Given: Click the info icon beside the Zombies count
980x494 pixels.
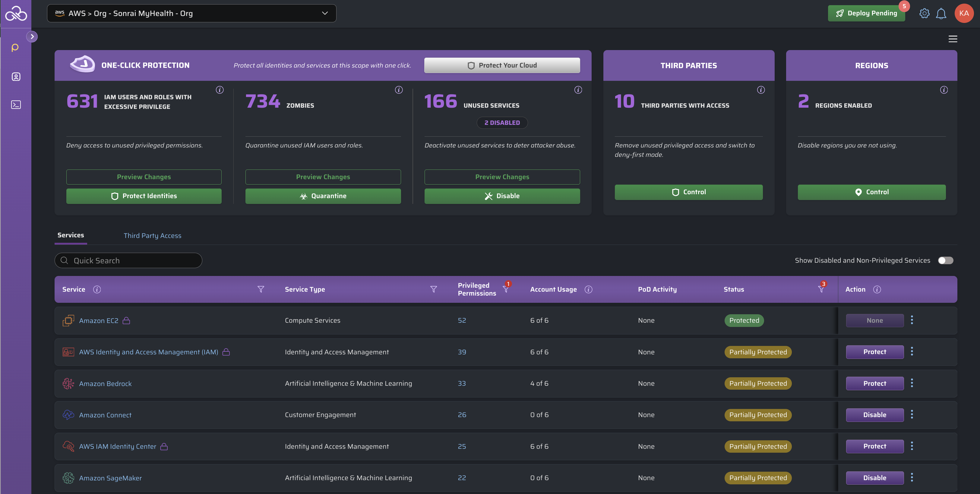Looking at the screenshot, I should (x=399, y=90).
